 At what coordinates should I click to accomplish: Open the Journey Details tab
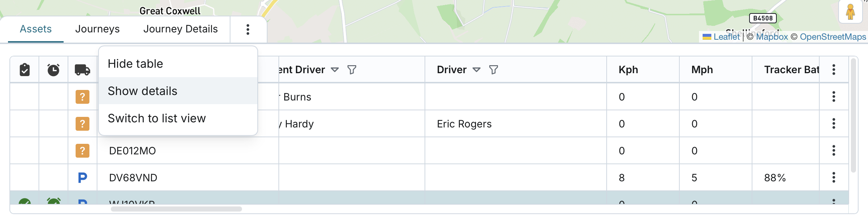click(x=181, y=29)
